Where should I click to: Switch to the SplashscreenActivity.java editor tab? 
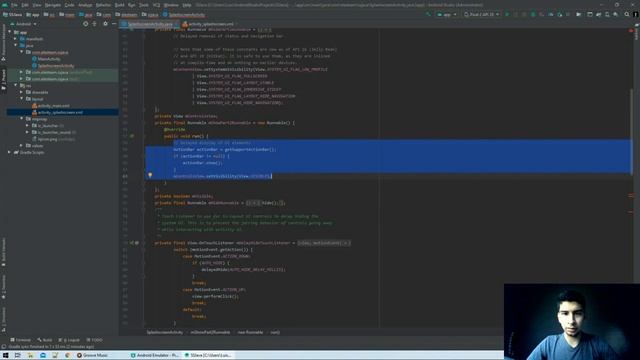150,24
